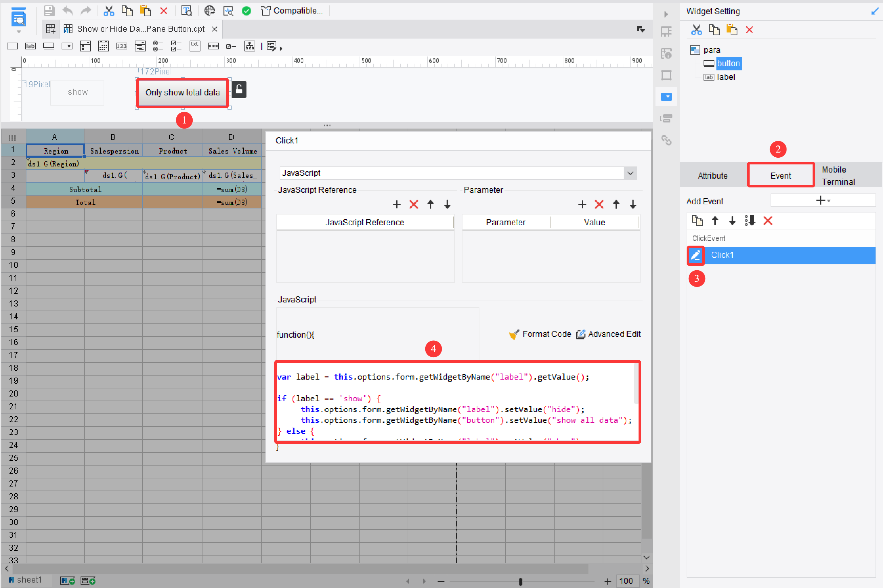
Task: Click the green checkmark validation icon
Action: pos(246,11)
